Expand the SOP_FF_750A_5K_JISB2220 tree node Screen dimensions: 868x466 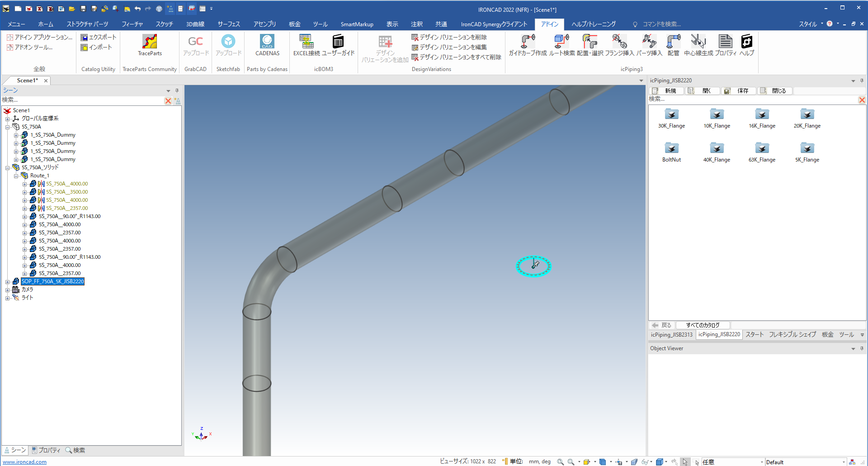tap(8, 282)
